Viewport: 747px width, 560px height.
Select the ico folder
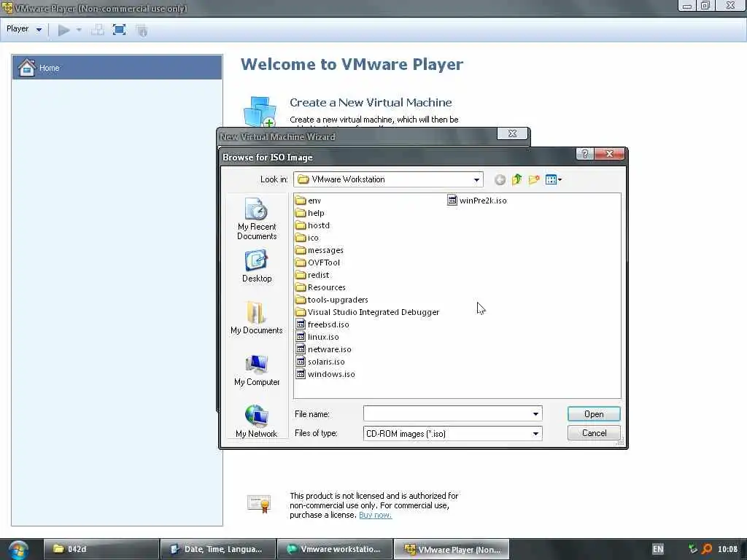coord(307,238)
